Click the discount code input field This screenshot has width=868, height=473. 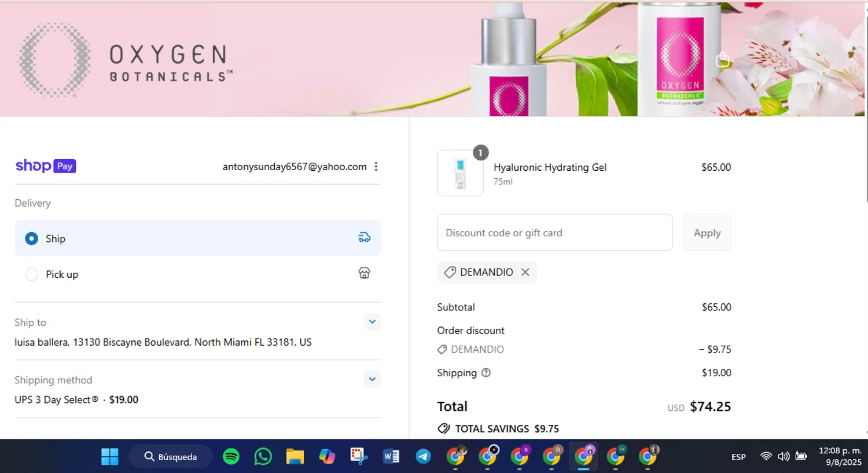(555, 233)
